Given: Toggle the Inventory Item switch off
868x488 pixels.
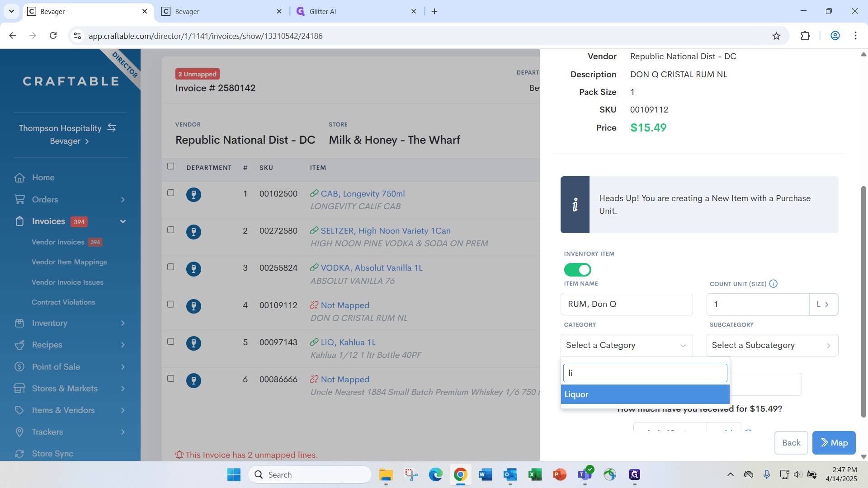Looking at the screenshot, I should [577, 270].
